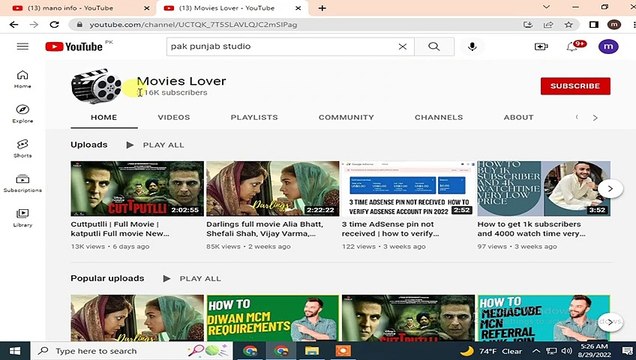Viewport: 636px width, 360px height.
Task: Clear the search box with the X
Action: point(402,47)
